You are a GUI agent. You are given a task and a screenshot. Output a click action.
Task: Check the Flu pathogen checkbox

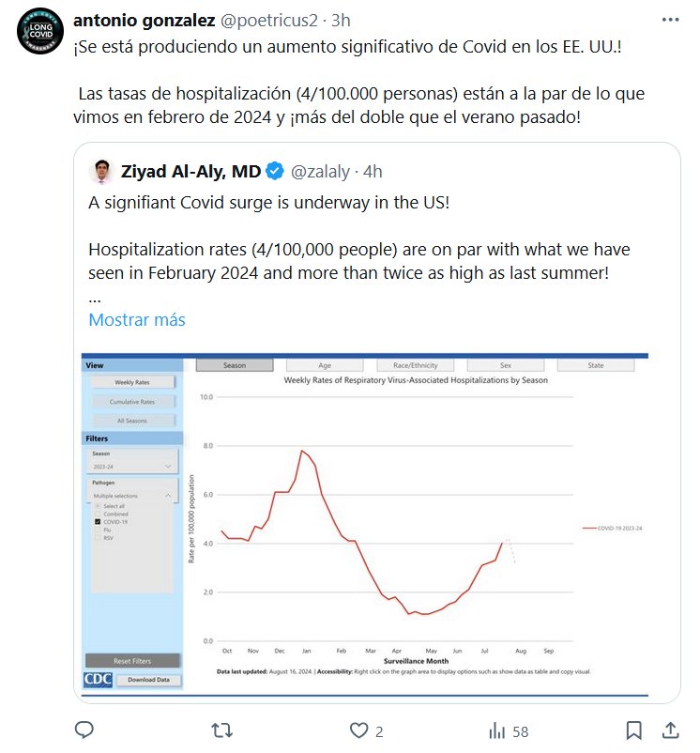98,530
